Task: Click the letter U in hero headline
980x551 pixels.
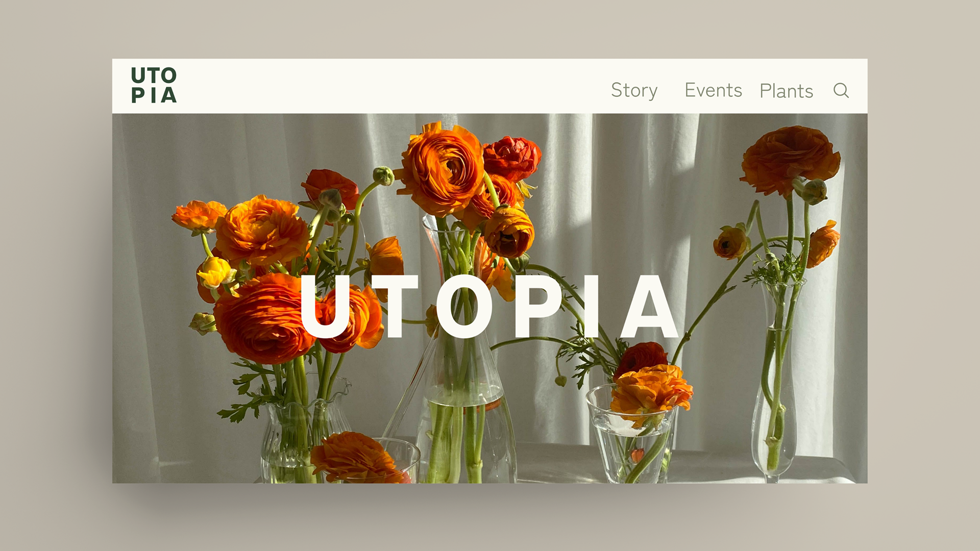Action: pos(325,307)
